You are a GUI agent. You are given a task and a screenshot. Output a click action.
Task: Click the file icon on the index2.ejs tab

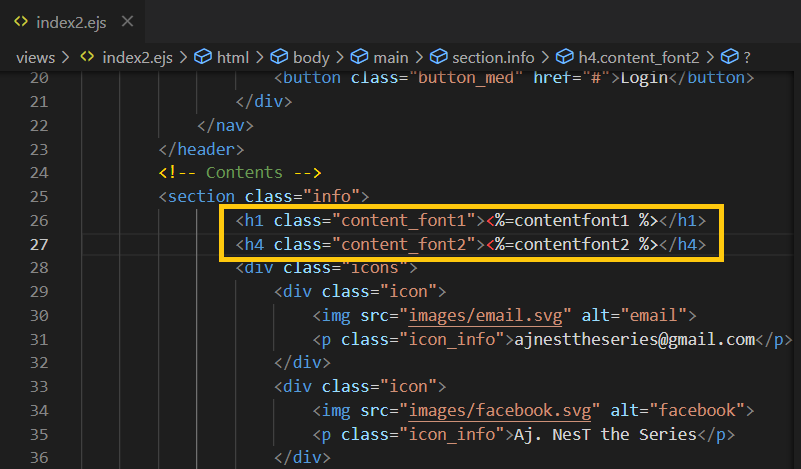pyautogui.click(x=21, y=21)
